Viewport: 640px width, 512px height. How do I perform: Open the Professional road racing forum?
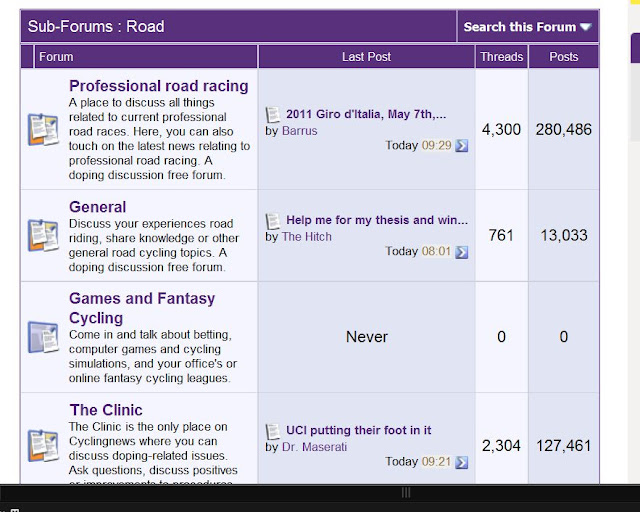tap(159, 86)
